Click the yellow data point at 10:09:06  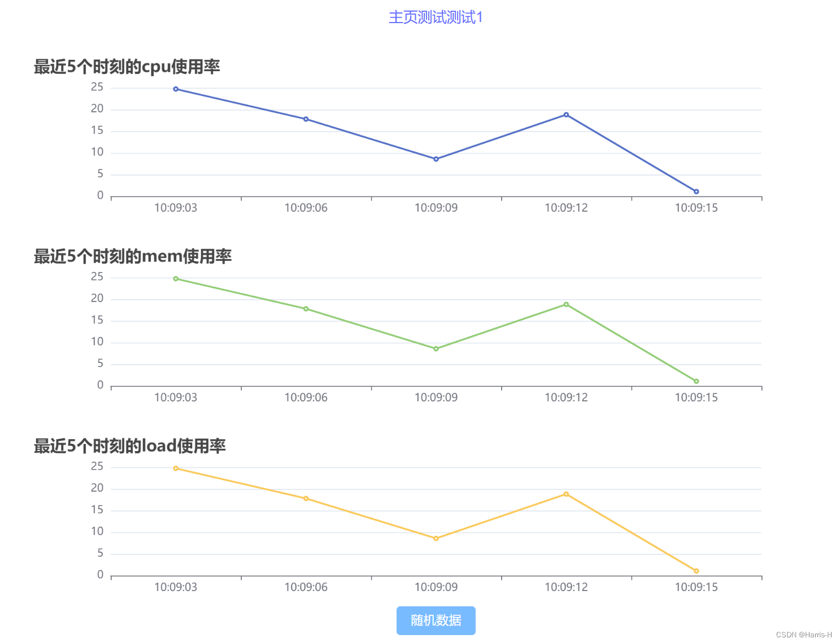(x=306, y=497)
